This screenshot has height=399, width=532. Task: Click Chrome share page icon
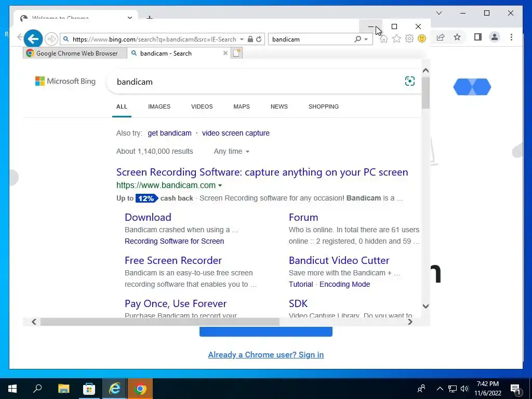pos(441,37)
